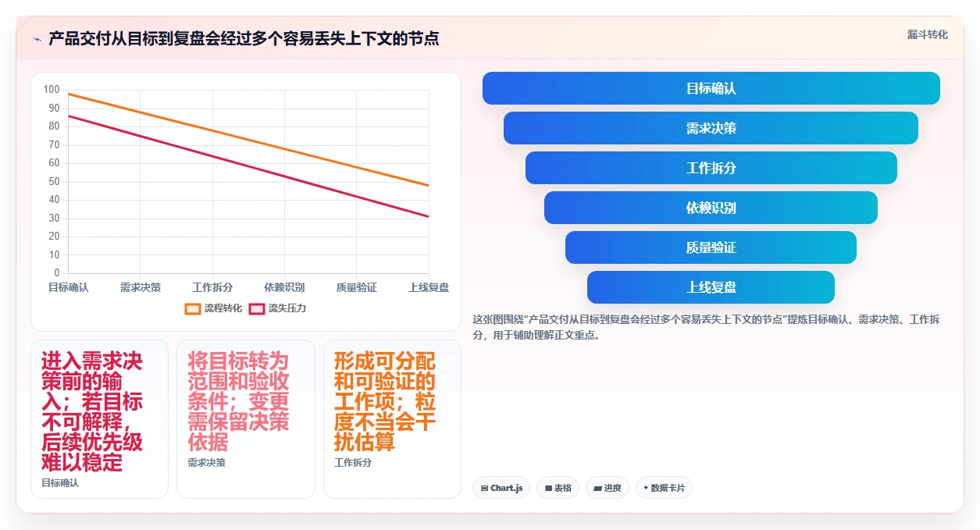Viewport: 980px width, 530px height.
Task: Click the Chart.js chip icon
Action: pyautogui.click(x=484, y=488)
